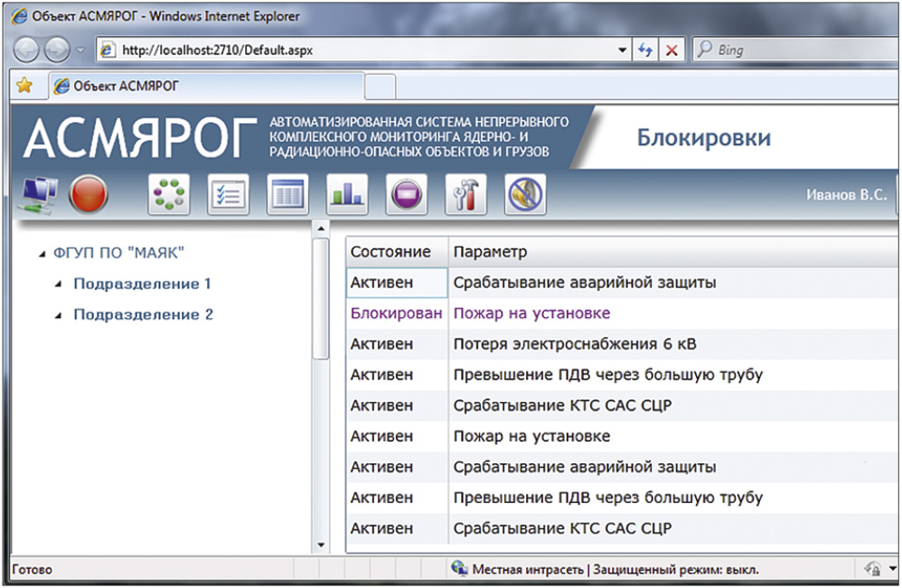Click the Блокировки page heading
The height and width of the screenshot is (588, 902).
pyautogui.click(x=703, y=138)
